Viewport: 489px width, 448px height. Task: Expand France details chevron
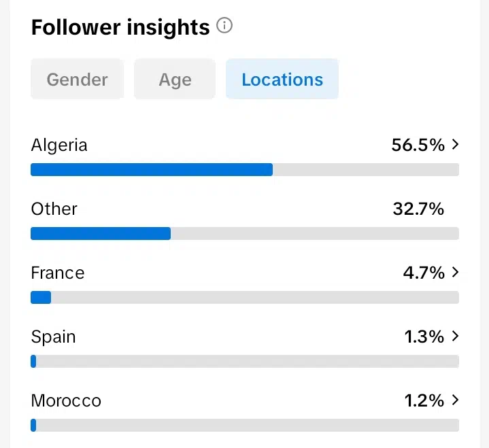(x=456, y=272)
